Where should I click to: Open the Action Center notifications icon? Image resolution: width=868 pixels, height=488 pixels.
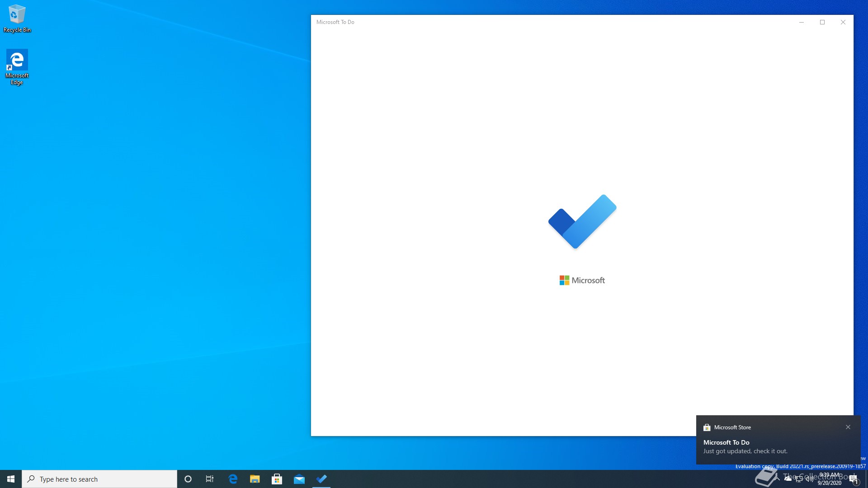point(854,479)
